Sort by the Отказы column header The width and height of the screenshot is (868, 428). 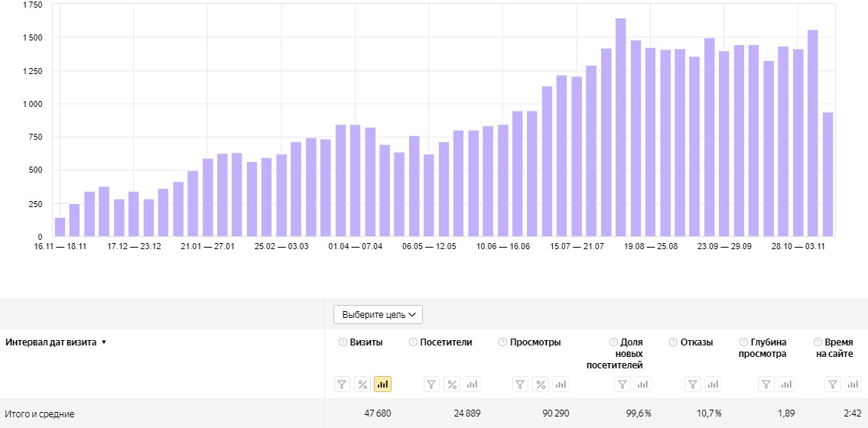697,342
